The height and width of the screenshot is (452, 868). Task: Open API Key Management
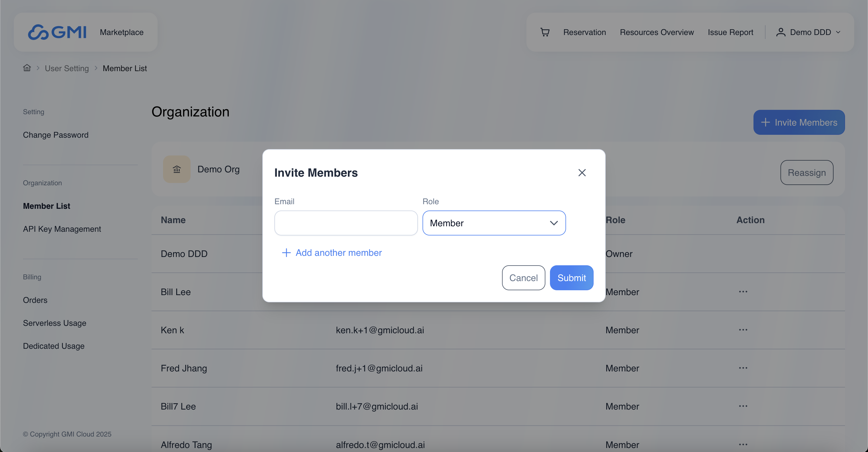[x=62, y=229]
